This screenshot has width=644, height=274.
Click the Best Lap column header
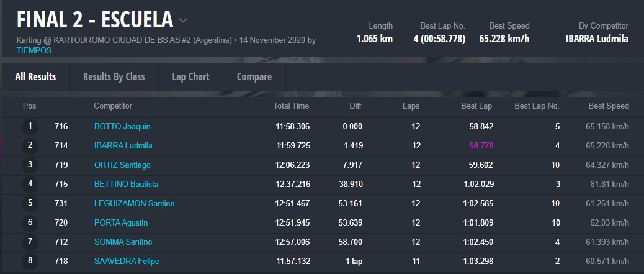tap(476, 106)
